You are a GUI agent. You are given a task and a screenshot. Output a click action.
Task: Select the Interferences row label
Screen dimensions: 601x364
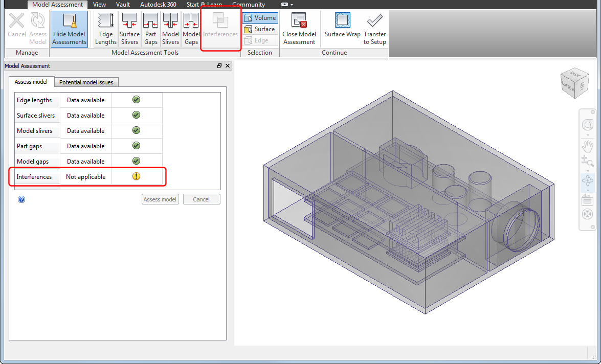coord(34,177)
